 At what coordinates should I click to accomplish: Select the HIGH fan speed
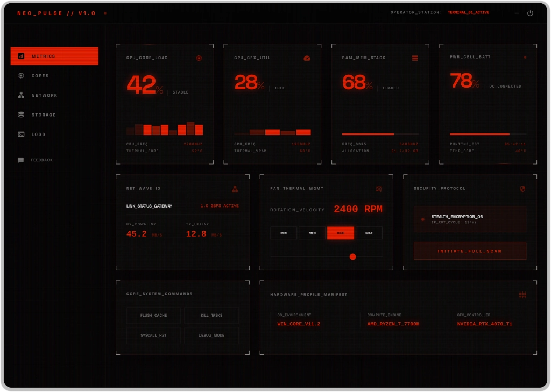click(x=341, y=233)
